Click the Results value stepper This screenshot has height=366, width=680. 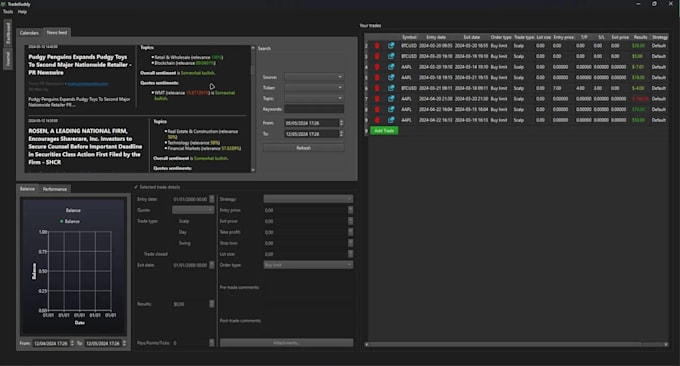tap(212, 304)
